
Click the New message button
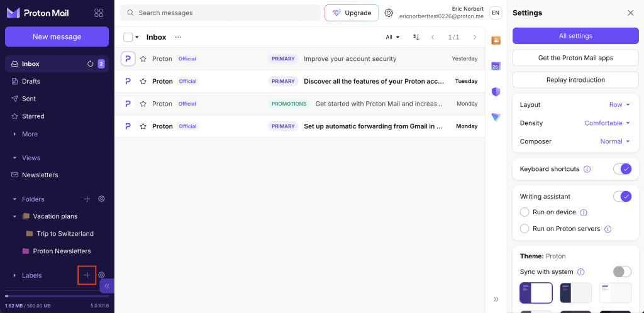coord(57,37)
